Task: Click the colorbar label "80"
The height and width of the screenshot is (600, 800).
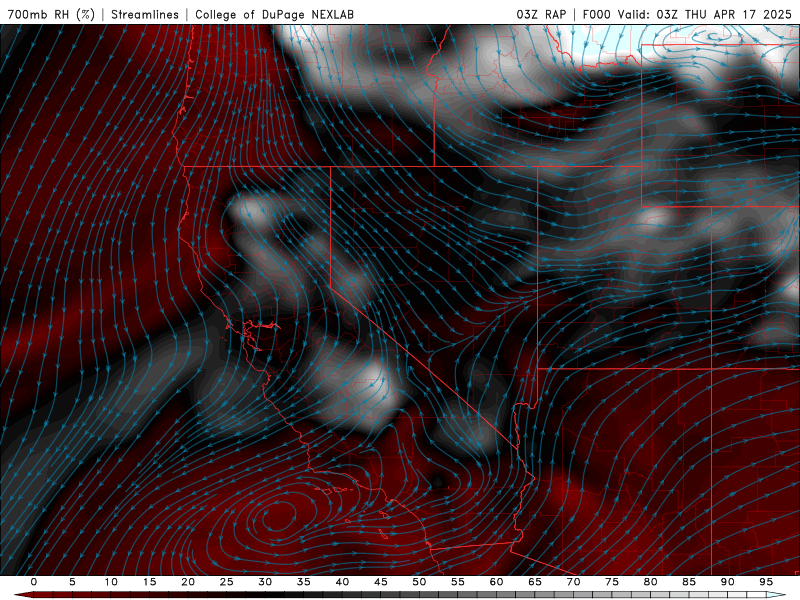Action: [x=650, y=582]
